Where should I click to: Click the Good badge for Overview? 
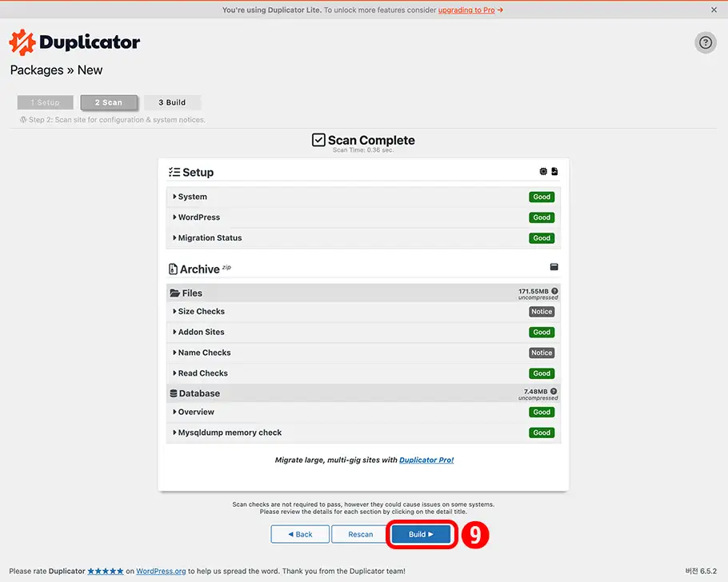[542, 413]
